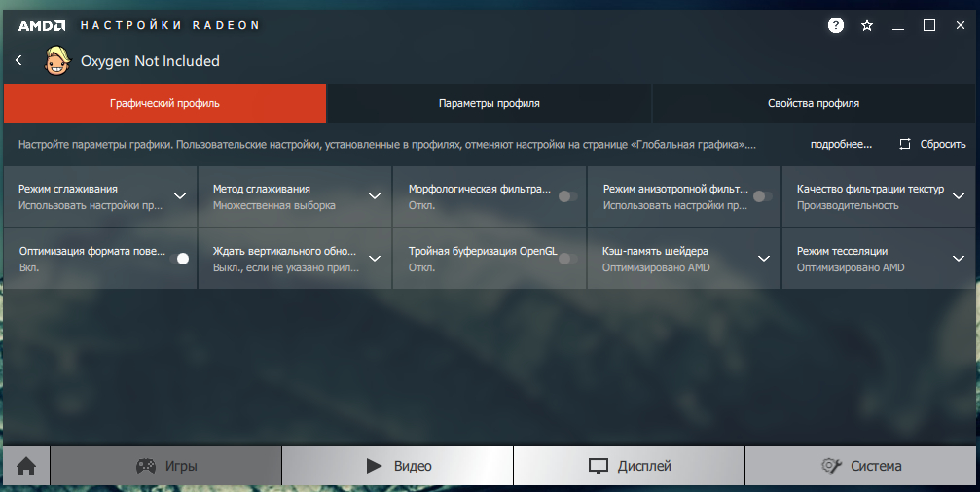Click the Настройки Radeon title text
This screenshot has width=980, height=492.
click(170, 25)
